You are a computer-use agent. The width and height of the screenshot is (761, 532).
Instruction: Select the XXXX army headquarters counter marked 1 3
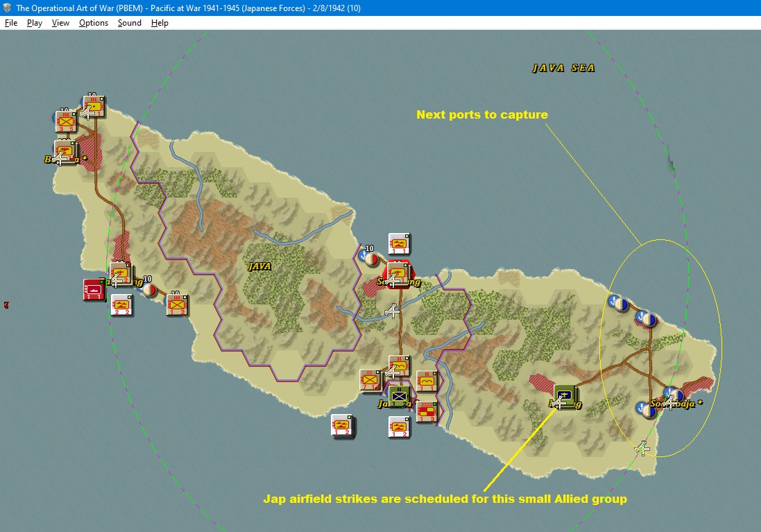tap(427, 412)
